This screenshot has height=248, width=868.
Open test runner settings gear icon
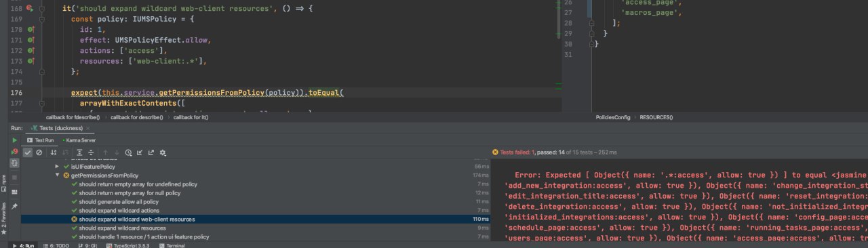click(x=163, y=152)
